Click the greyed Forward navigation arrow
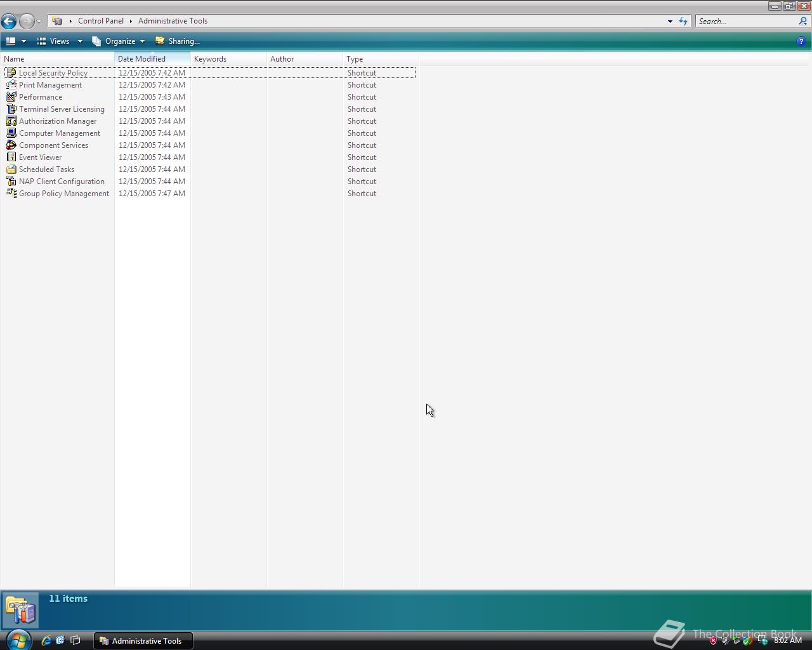 [27, 21]
